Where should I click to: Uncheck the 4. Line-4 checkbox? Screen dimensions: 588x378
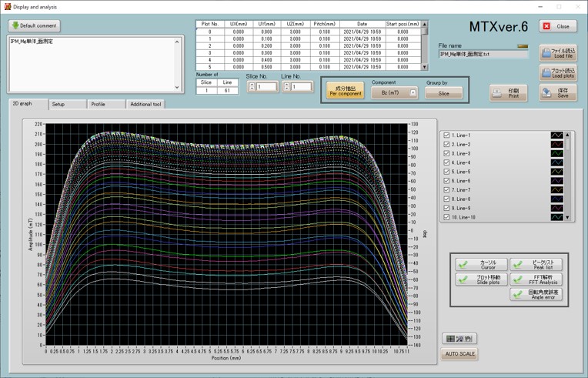click(x=446, y=162)
